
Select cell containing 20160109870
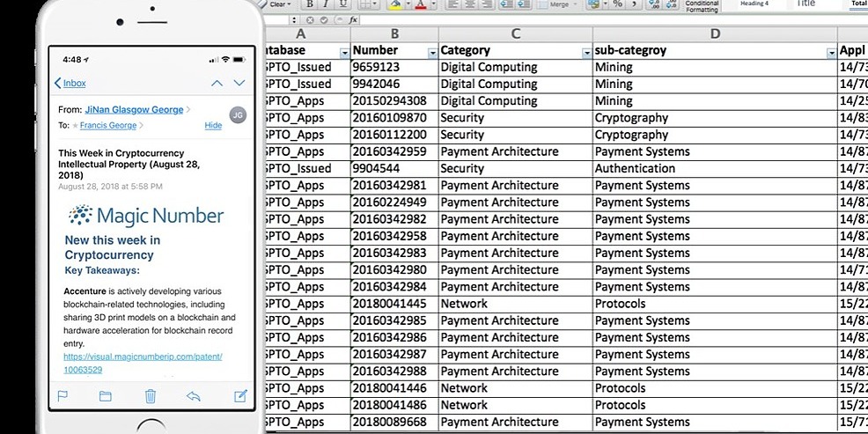[x=394, y=118]
